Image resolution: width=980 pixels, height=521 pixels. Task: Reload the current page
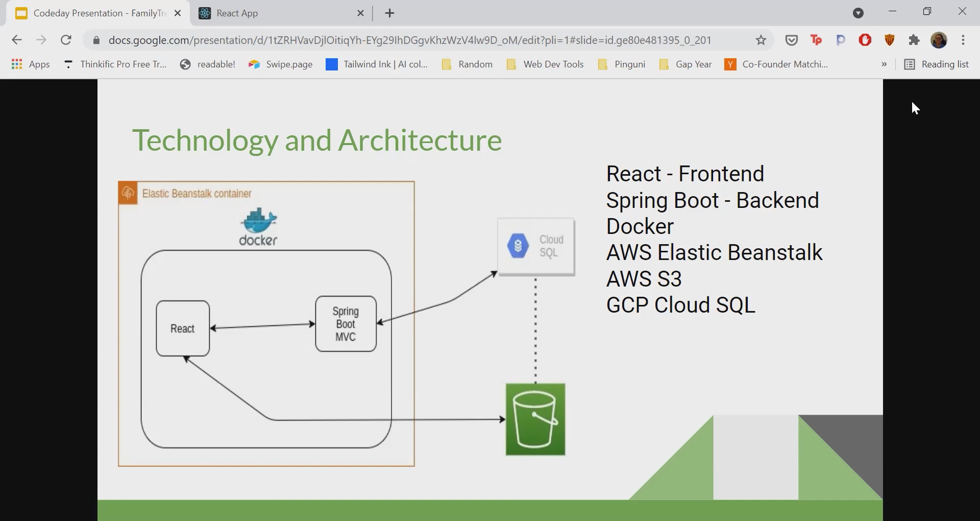pyautogui.click(x=66, y=40)
